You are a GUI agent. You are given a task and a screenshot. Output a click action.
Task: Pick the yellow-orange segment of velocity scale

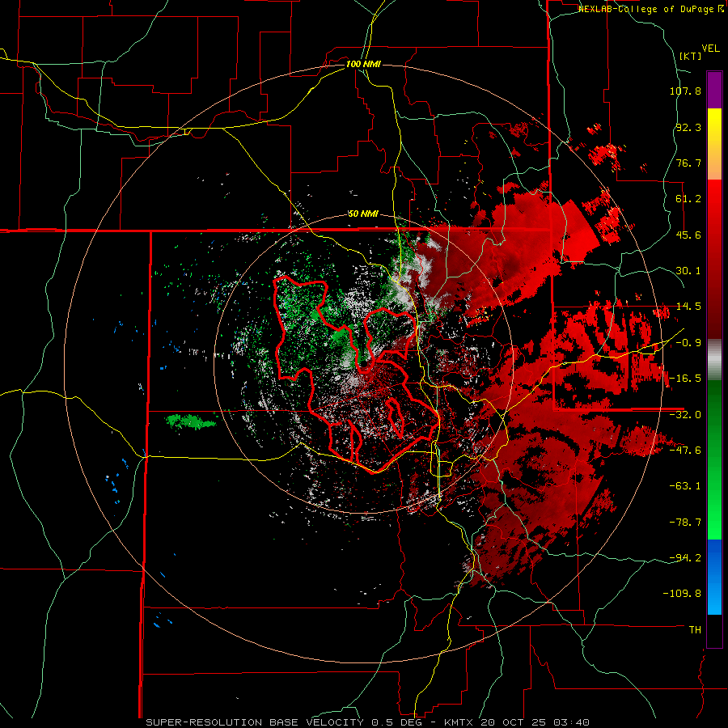point(714,144)
